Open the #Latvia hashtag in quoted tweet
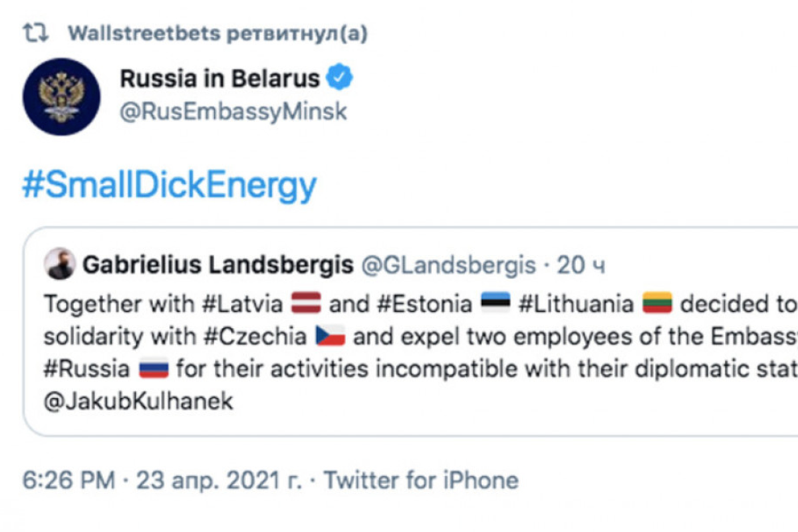Viewport: 798px width, 532px height. click(x=243, y=305)
